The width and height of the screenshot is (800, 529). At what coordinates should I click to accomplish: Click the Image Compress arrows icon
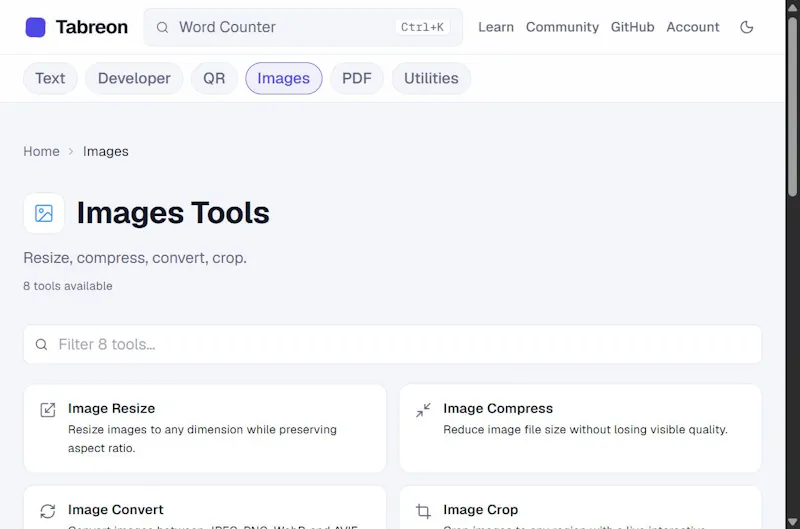coord(423,410)
